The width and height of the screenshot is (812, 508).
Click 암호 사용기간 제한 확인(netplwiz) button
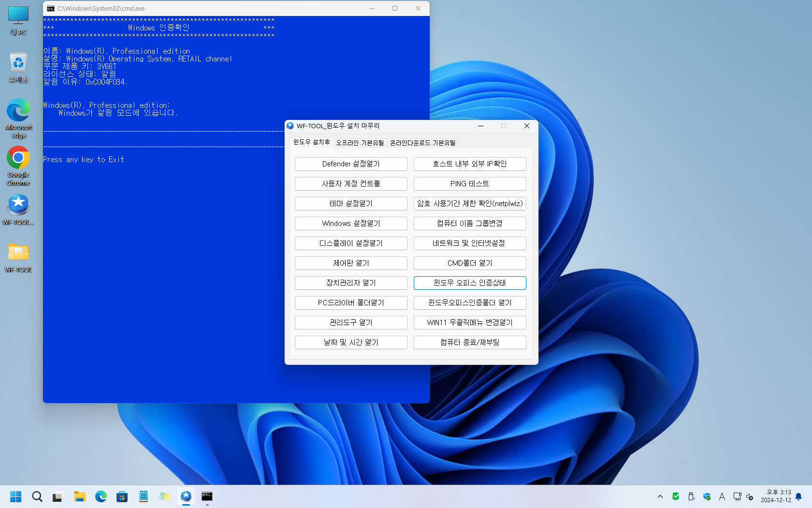click(470, 204)
